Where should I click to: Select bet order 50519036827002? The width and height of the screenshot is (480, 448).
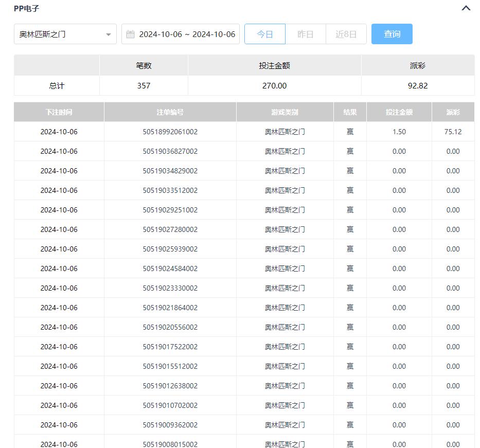coord(170,151)
